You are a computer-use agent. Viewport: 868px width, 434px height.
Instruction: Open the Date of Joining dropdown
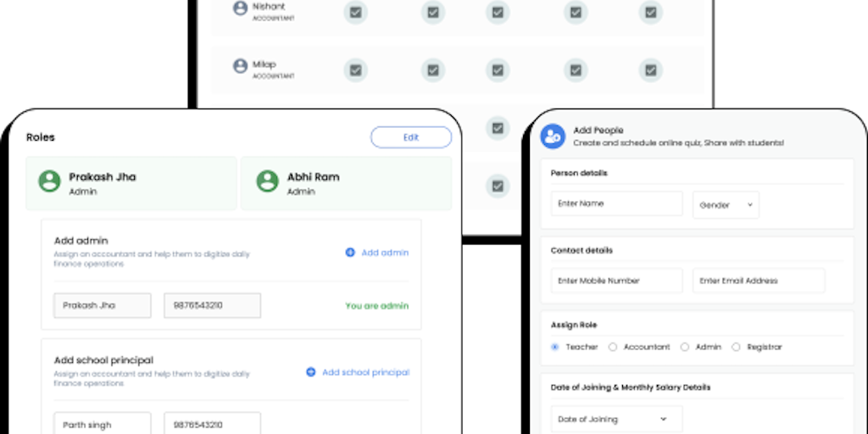617,419
